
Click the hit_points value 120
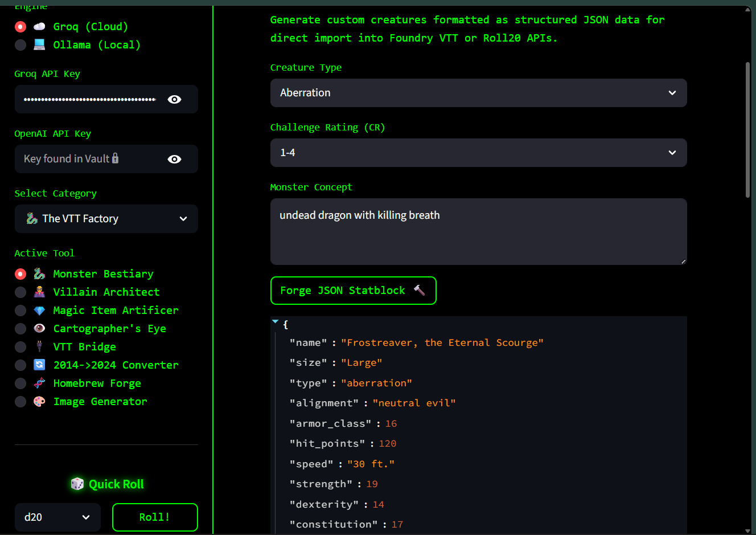(388, 443)
